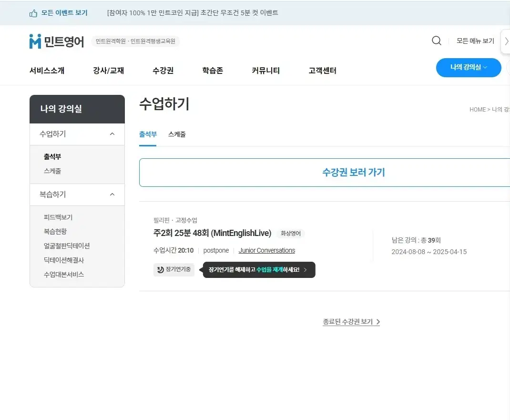Click the 나의 강의실 sidebar header
The height and width of the screenshot is (420, 510).
pyautogui.click(x=77, y=109)
